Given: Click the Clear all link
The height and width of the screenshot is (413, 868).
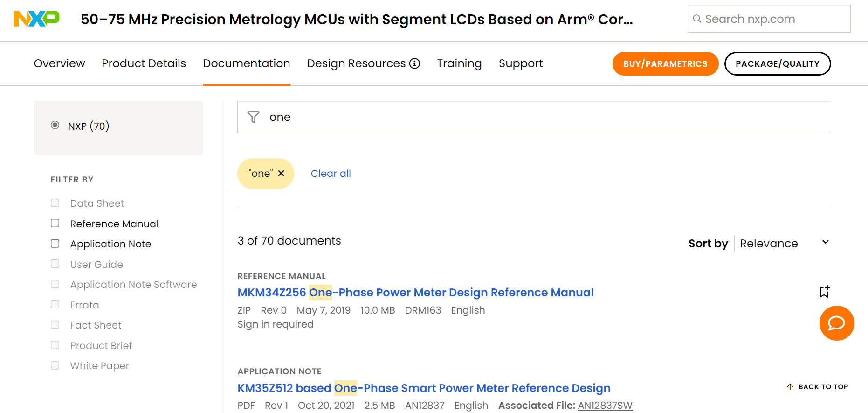Looking at the screenshot, I should click(331, 173).
